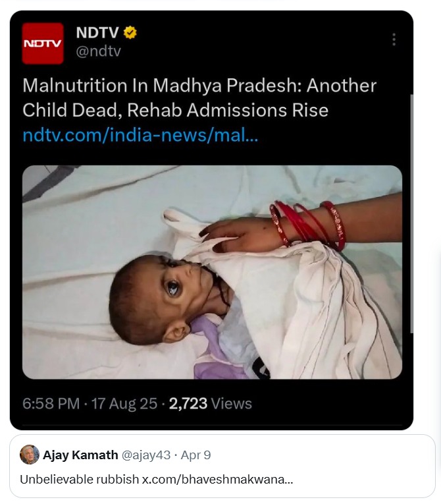The width and height of the screenshot is (441, 504).
Task: Open Ajay Kamath's name link
Action: [x=80, y=455]
